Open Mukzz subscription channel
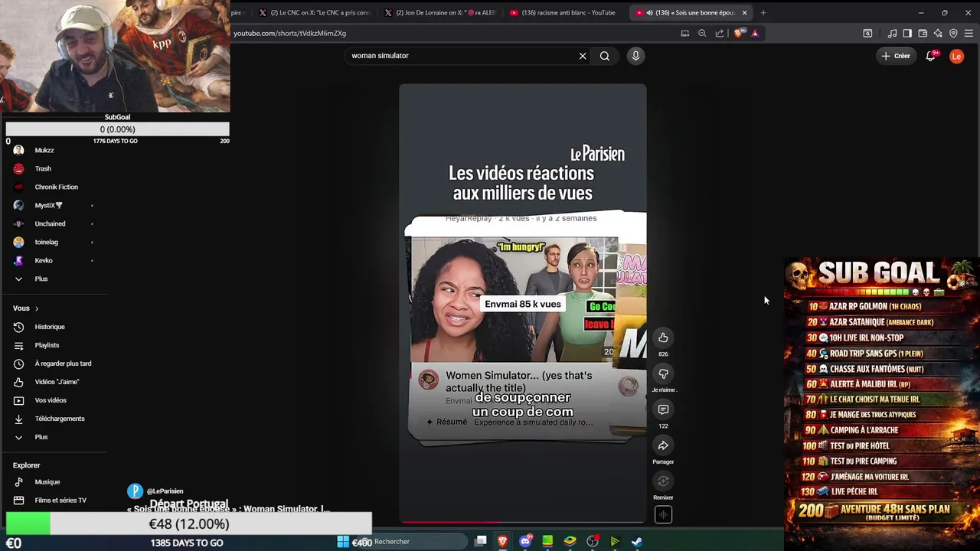 pyautogui.click(x=44, y=150)
